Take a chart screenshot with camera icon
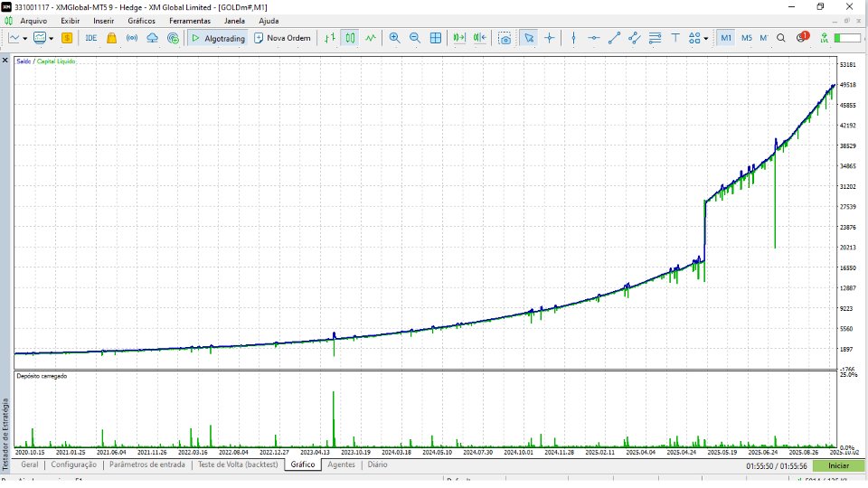The width and height of the screenshot is (868, 488). pyautogui.click(x=505, y=38)
